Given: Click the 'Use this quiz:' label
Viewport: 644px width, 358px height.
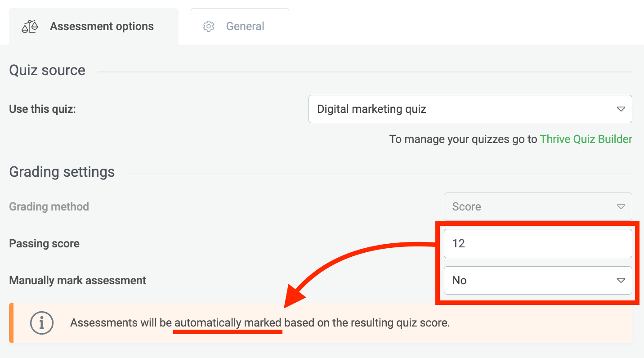Looking at the screenshot, I should click(x=42, y=109).
